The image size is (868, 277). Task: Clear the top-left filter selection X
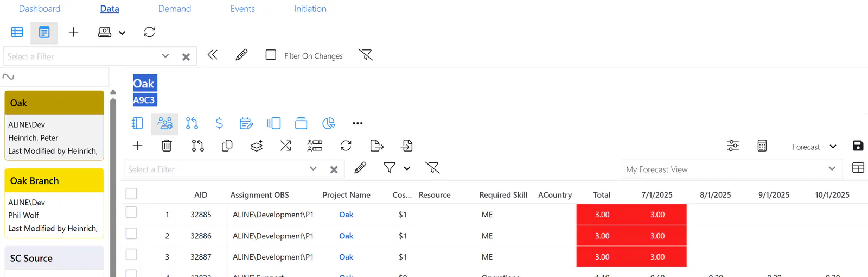click(x=186, y=56)
